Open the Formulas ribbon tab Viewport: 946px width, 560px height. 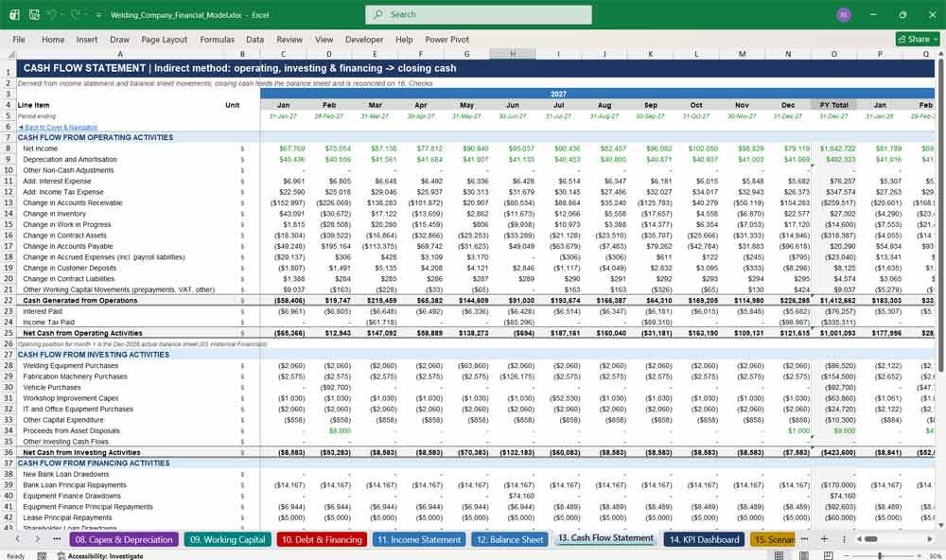click(x=218, y=39)
